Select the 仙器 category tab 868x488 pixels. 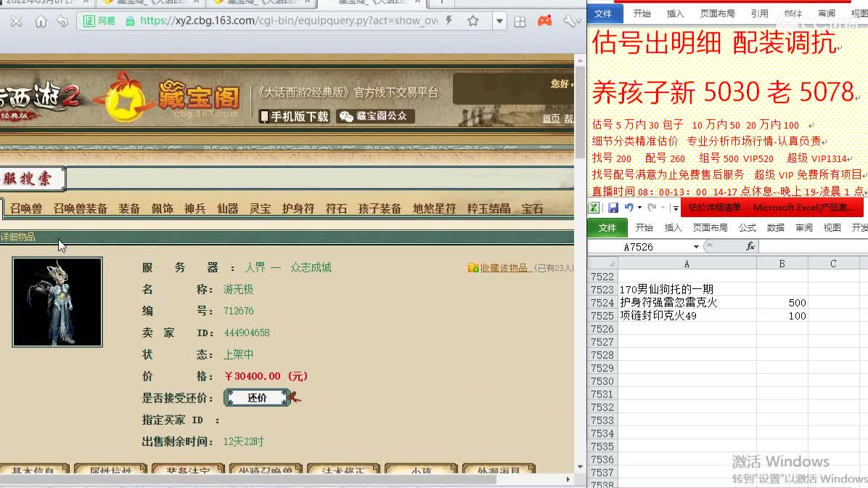point(227,209)
